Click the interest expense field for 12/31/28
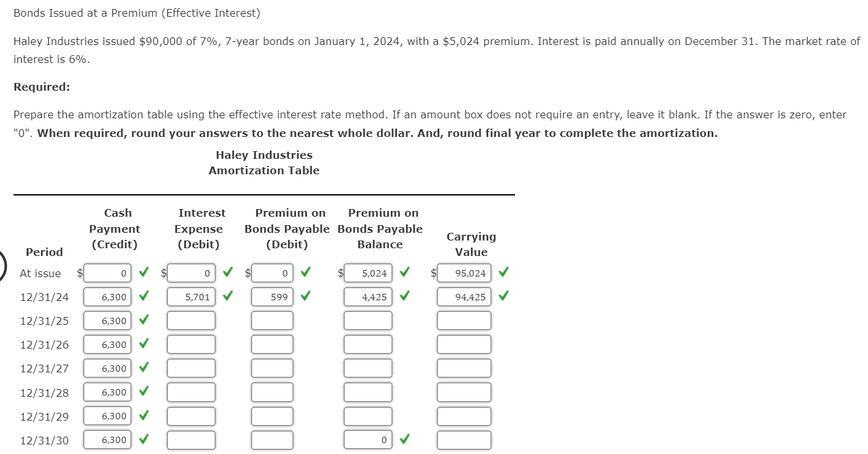This screenshot has width=868, height=454. tap(191, 392)
